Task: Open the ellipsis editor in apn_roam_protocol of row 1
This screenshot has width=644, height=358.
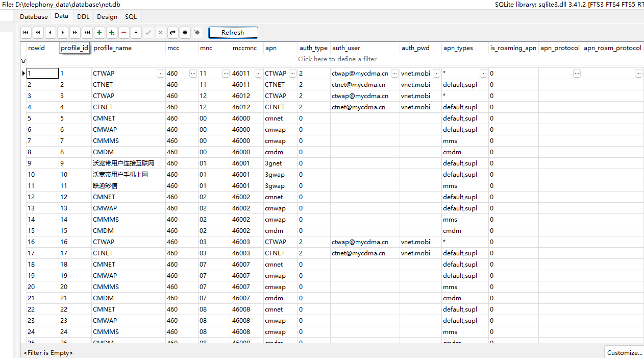Action: [x=638, y=74]
